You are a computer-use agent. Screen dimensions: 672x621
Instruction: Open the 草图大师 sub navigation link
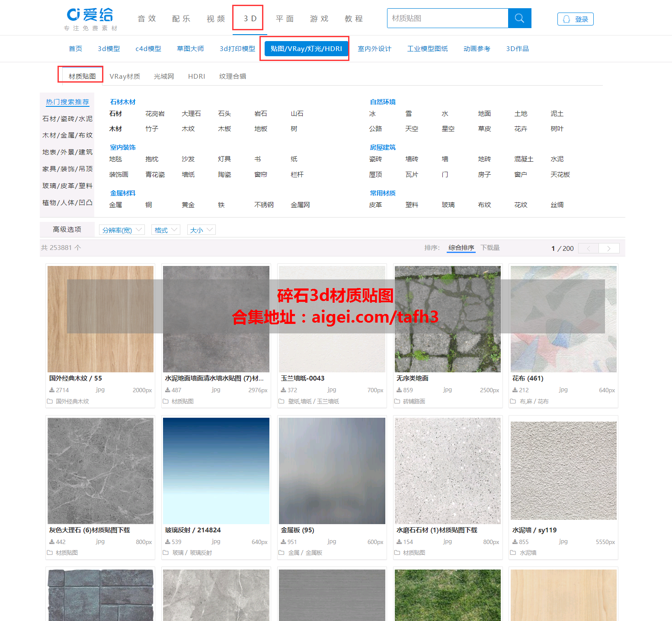coord(190,49)
